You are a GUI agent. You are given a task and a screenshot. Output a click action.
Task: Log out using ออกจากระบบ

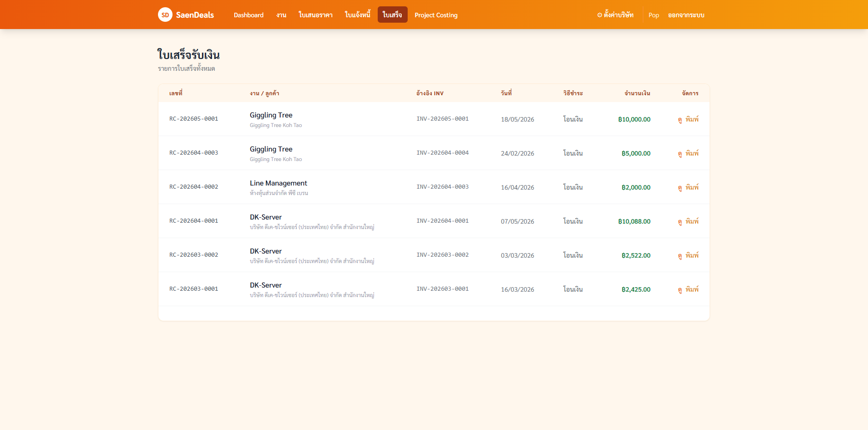(x=686, y=15)
